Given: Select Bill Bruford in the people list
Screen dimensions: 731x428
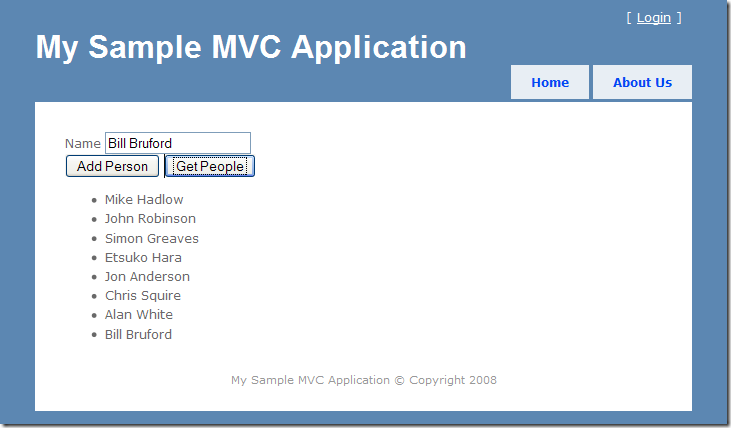Looking at the screenshot, I should coord(138,334).
